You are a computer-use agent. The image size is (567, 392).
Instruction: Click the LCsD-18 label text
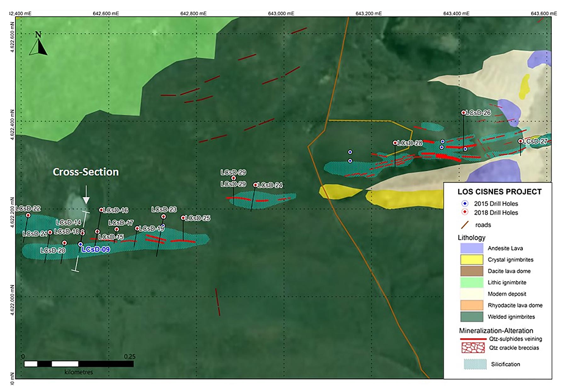(66, 232)
